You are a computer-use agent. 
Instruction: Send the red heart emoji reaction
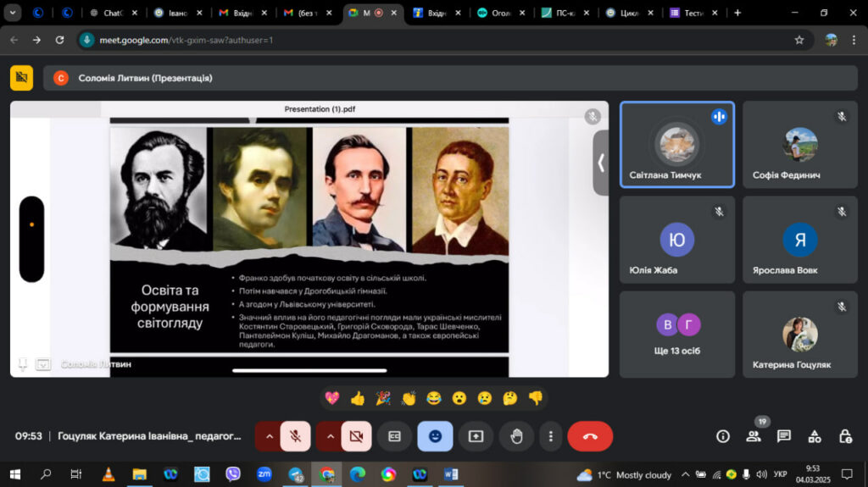(x=331, y=397)
